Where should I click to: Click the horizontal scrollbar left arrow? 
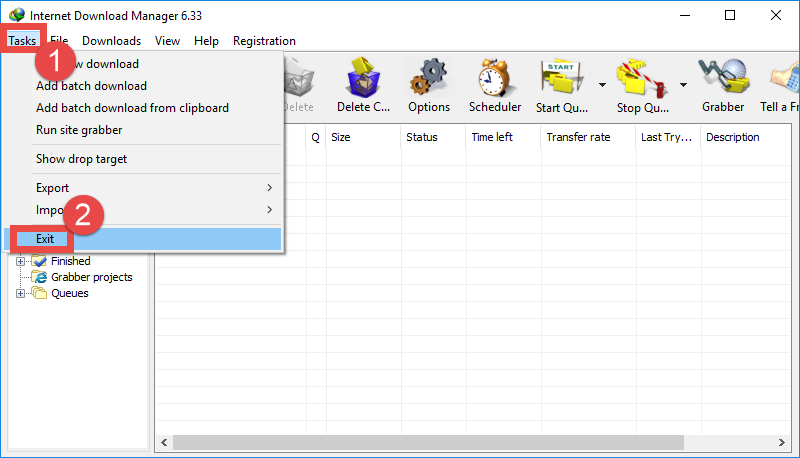(x=164, y=443)
